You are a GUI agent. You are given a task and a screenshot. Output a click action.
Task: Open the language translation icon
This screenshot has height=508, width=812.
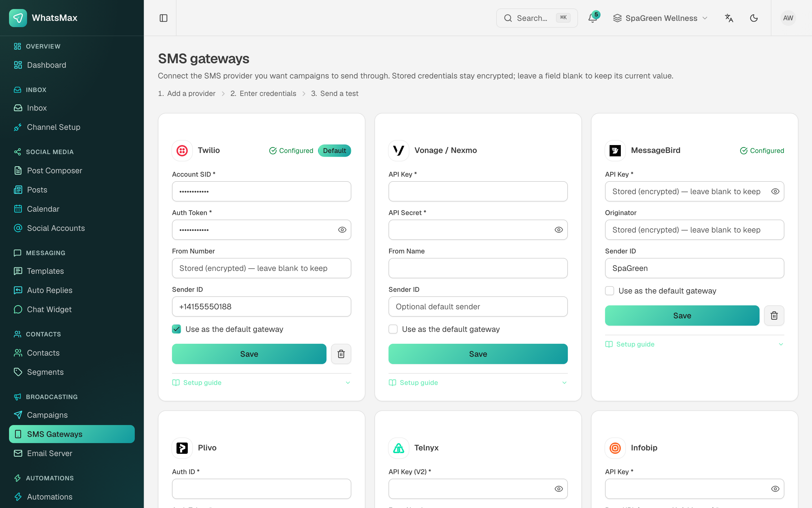(729, 18)
